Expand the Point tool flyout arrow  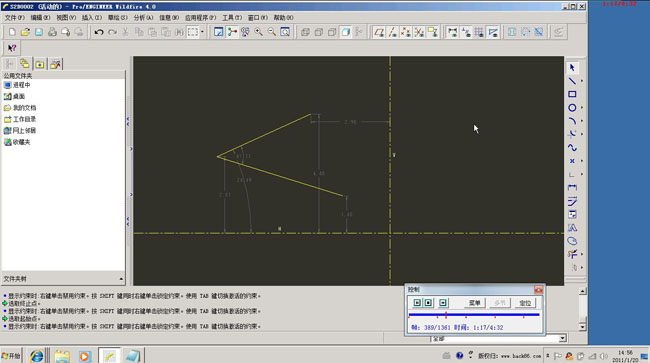pos(582,161)
